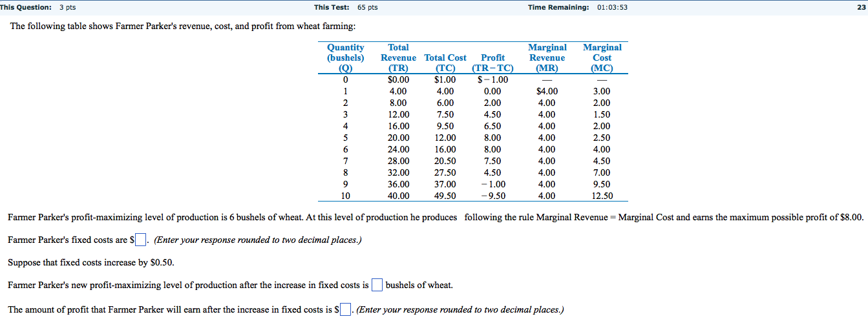The width and height of the screenshot is (868, 332).
Task: Click the $1.00 total cost at quantity 0
Action: point(445,80)
